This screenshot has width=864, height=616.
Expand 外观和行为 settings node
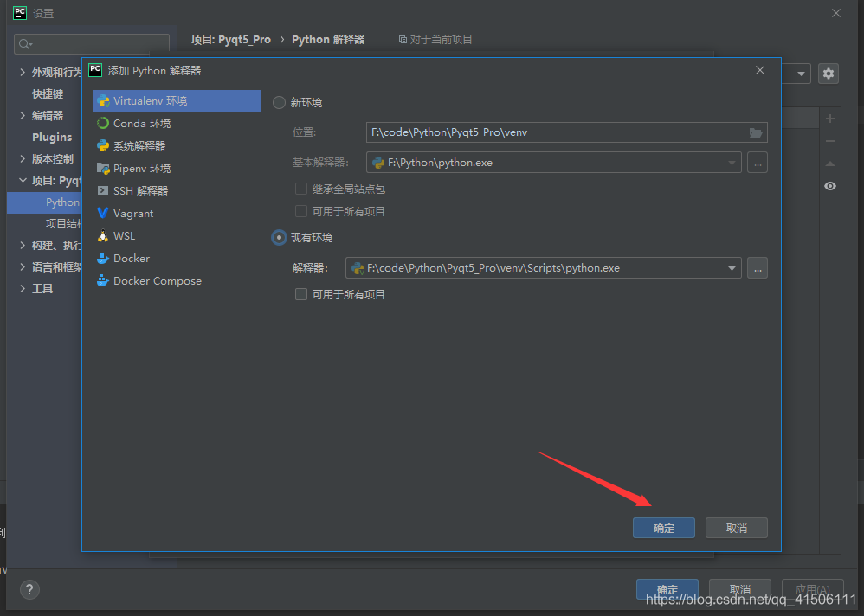click(23, 72)
